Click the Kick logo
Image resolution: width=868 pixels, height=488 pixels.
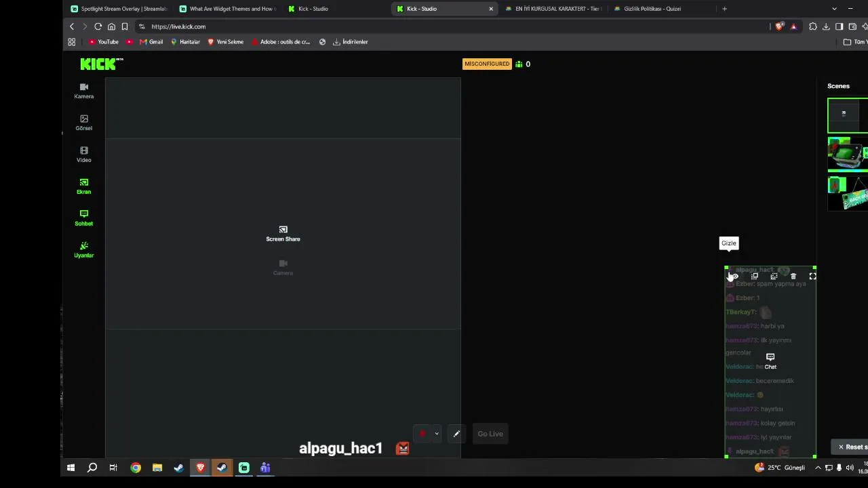pos(102,64)
